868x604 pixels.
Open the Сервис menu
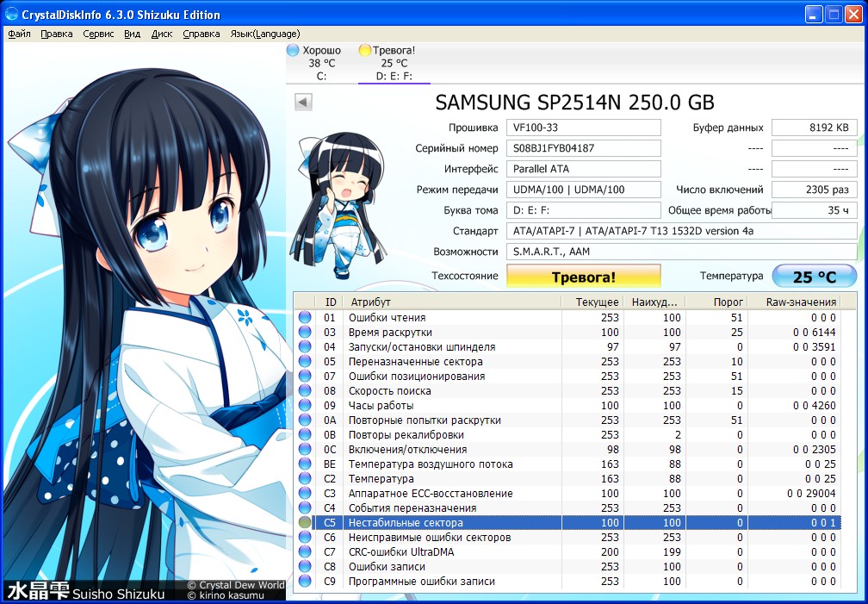pos(98,34)
